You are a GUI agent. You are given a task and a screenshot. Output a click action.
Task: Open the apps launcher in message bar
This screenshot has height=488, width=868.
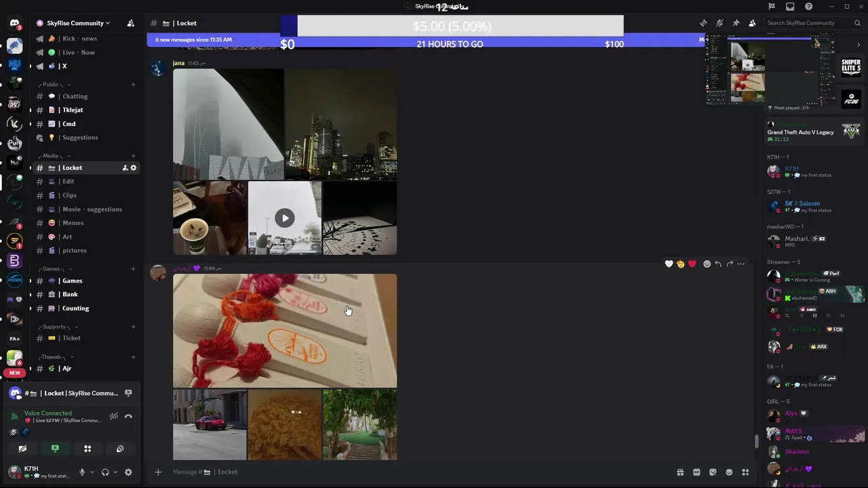[745, 472]
